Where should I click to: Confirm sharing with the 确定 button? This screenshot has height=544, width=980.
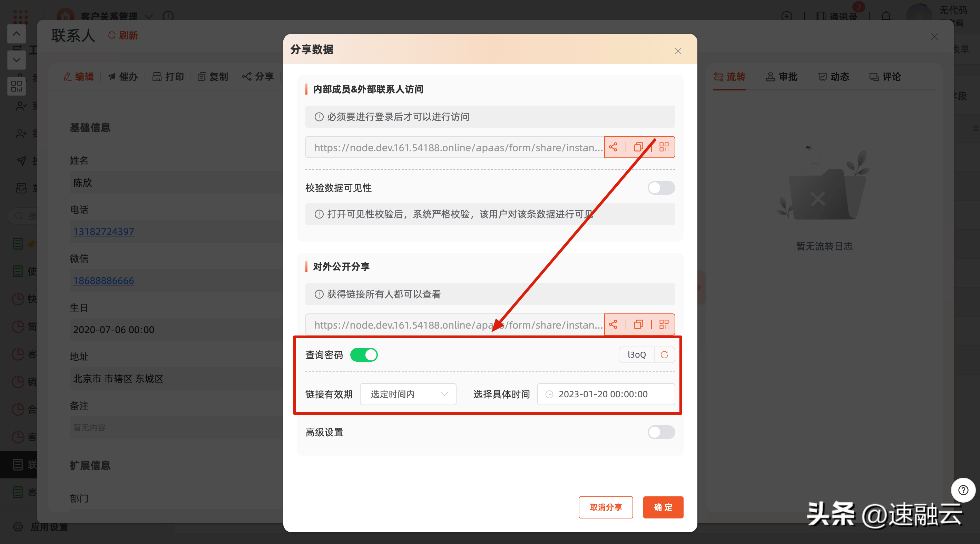tap(663, 507)
